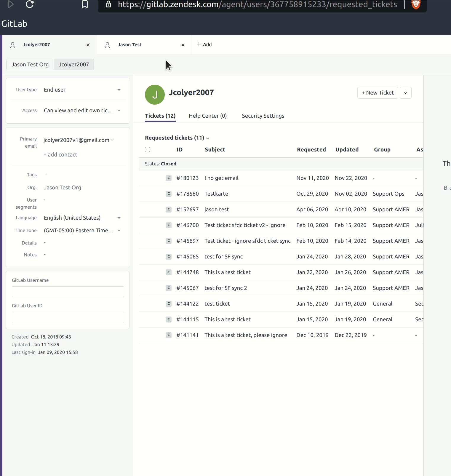This screenshot has height=476, width=451.
Task: Open ticket #146700 Test ticket sfdc
Action: 245,225
